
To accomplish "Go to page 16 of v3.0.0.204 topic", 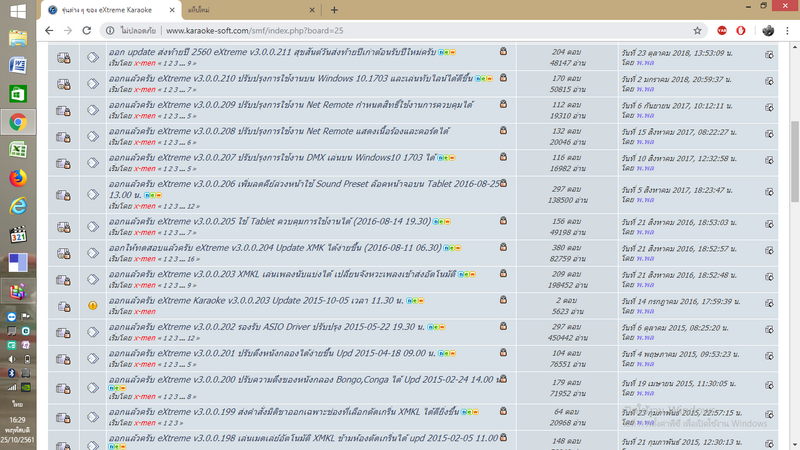I will [x=191, y=259].
